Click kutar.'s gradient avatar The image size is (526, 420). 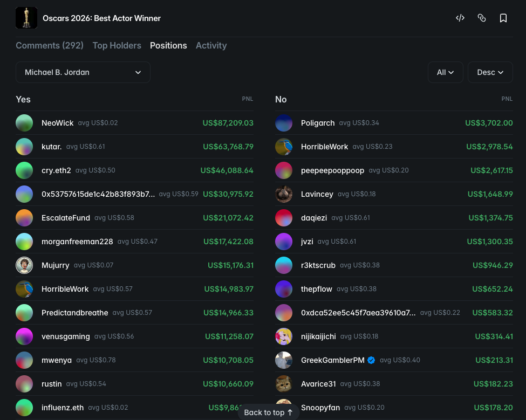(24, 147)
